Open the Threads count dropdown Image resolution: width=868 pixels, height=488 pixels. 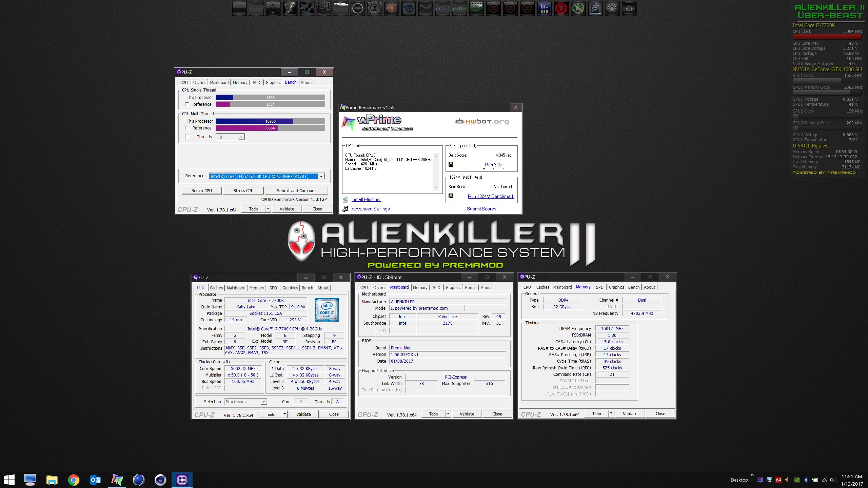pos(241,137)
